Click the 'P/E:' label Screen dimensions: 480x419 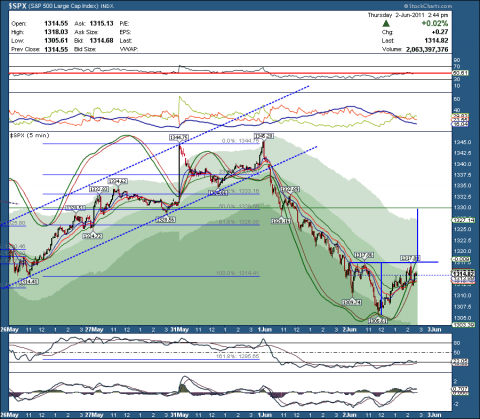pyautogui.click(x=124, y=24)
